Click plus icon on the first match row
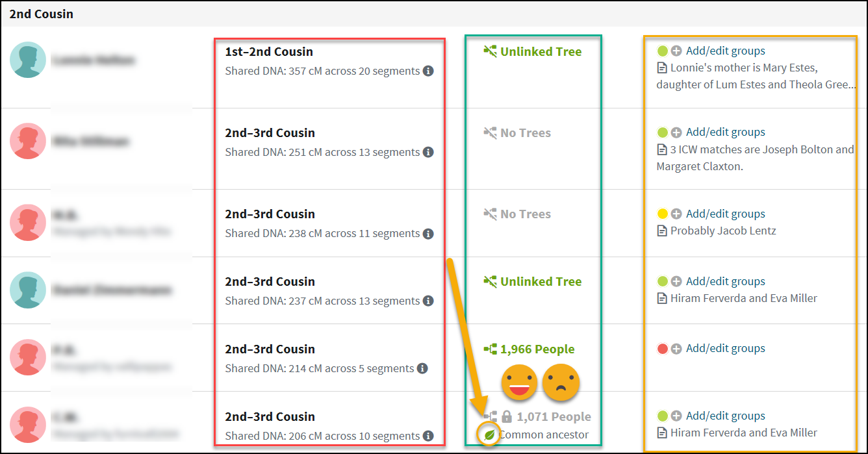 (x=676, y=51)
